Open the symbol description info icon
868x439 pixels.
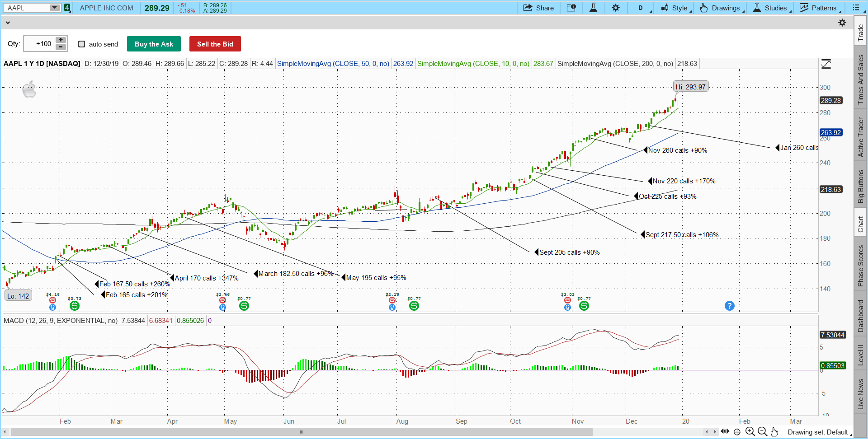pyautogui.click(x=571, y=8)
